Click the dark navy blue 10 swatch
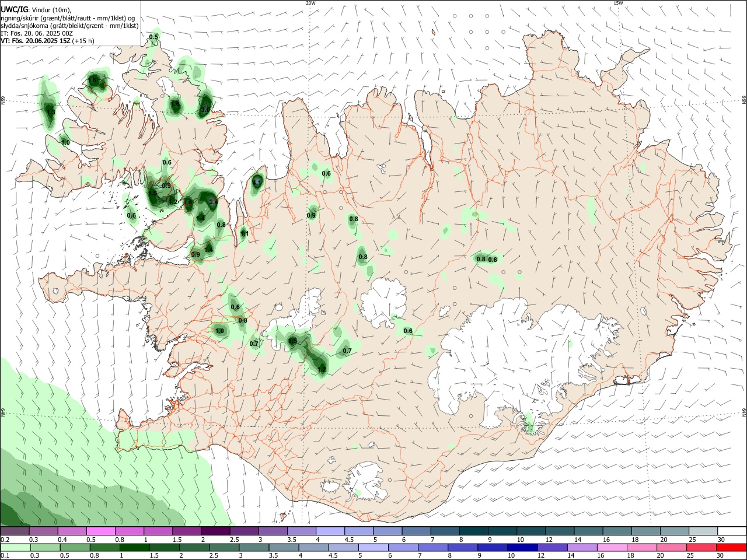 coord(522,547)
